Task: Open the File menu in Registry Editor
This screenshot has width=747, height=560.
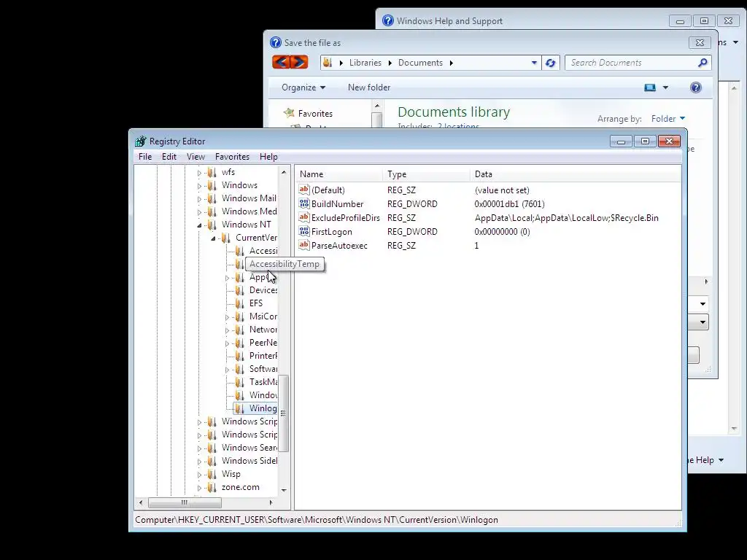Action: pos(145,157)
